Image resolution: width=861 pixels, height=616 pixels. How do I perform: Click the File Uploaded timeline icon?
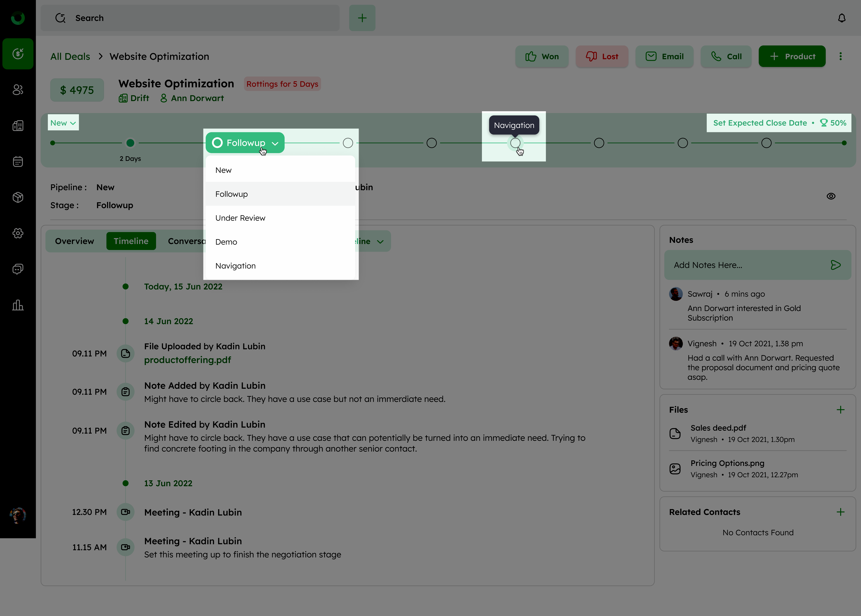pos(125,354)
